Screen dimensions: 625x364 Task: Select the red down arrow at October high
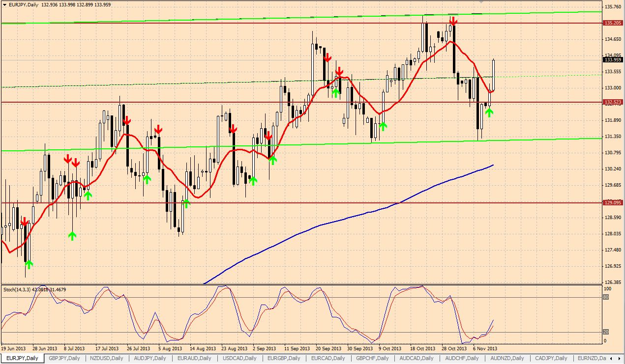[x=453, y=21]
